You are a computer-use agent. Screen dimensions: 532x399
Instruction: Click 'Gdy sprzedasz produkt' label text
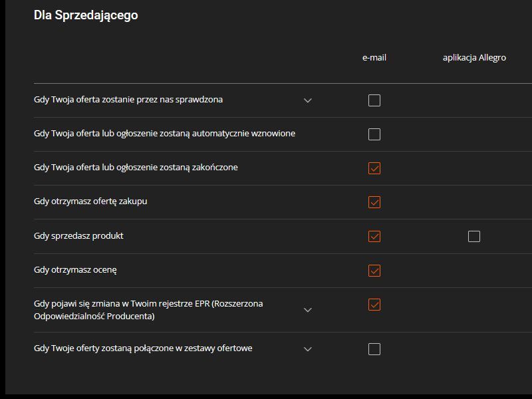click(x=78, y=236)
